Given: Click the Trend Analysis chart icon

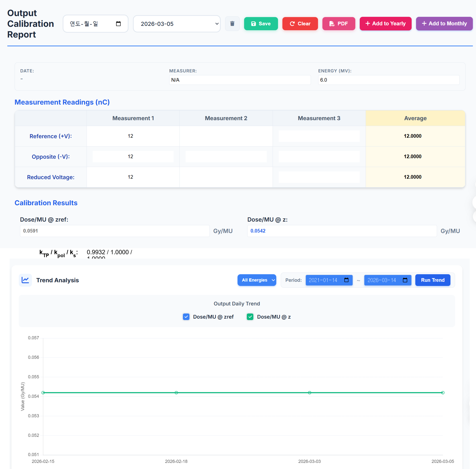Looking at the screenshot, I should pyautogui.click(x=25, y=280).
